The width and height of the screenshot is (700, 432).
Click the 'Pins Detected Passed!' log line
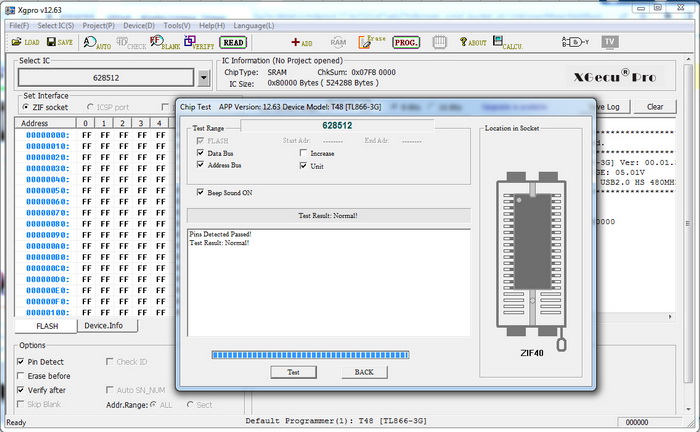pyautogui.click(x=221, y=234)
